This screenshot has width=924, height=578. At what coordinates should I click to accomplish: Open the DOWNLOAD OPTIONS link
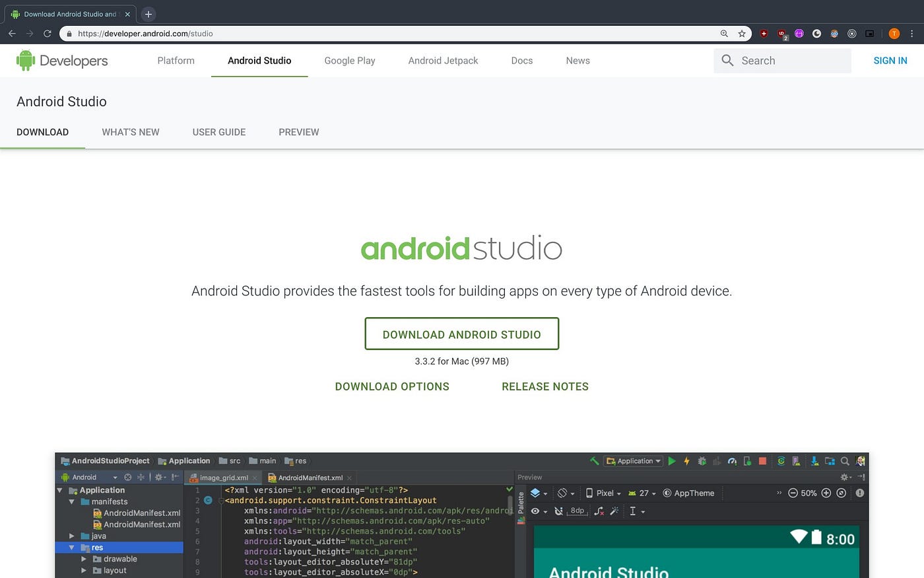pos(392,387)
